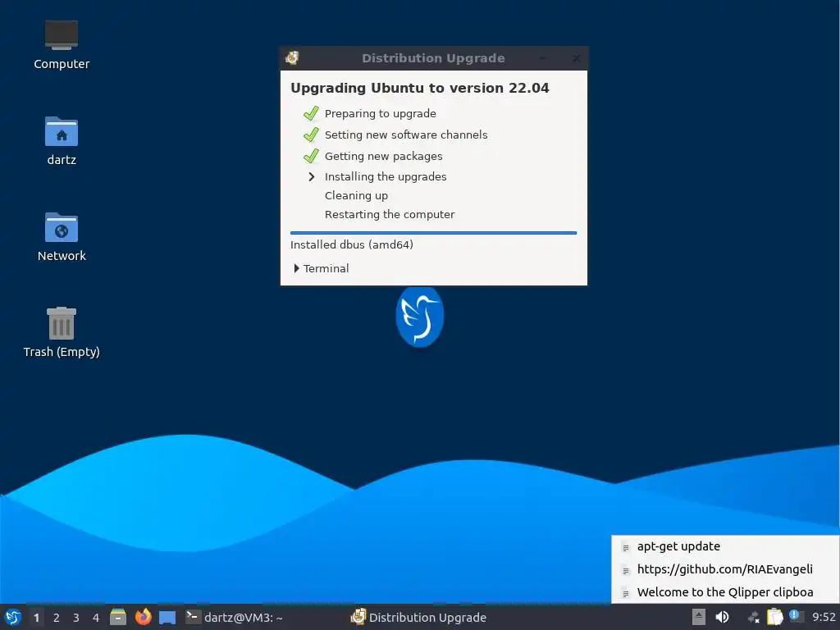Click the 'Installed dbus (amd64)' status text

click(x=351, y=244)
